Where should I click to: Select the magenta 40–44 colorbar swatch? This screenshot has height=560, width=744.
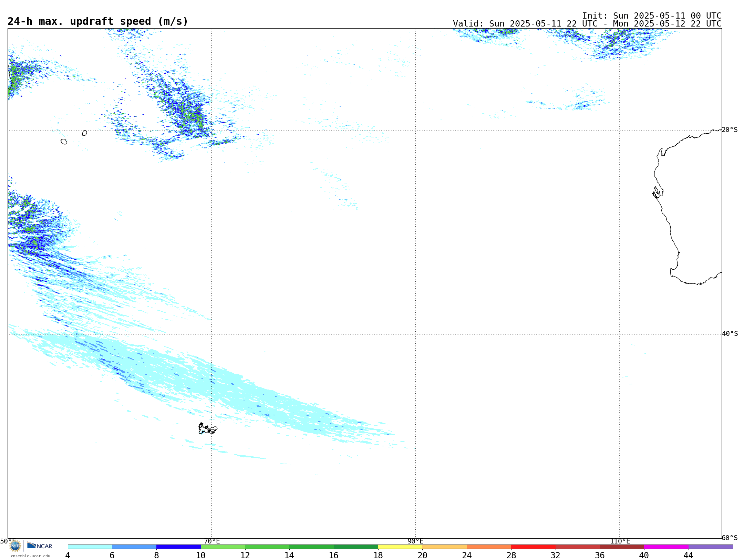coord(666,547)
